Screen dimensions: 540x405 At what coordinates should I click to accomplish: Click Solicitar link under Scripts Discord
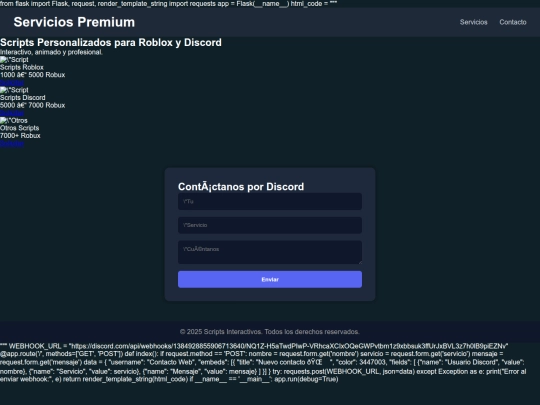click(12, 113)
